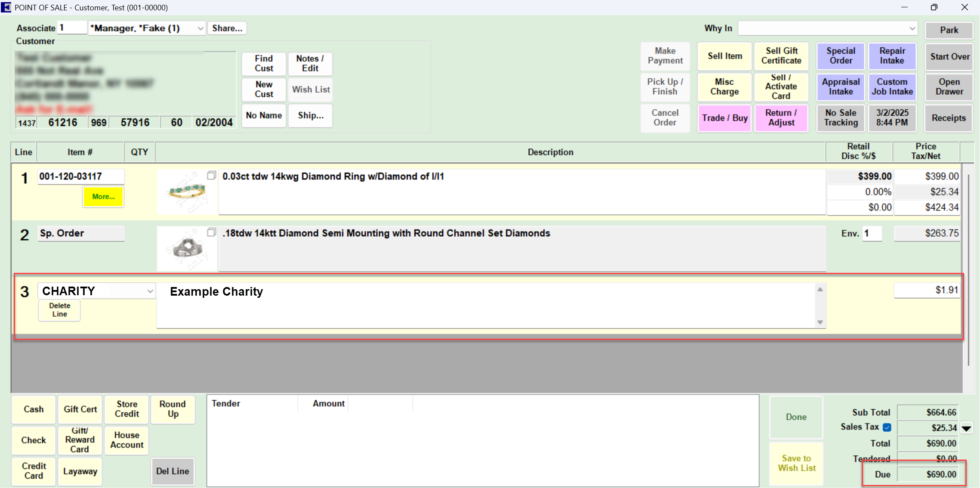The height and width of the screenshot is (488, 980).
Task: Click the yellow More... button on line 1
Action: point(103,197)
